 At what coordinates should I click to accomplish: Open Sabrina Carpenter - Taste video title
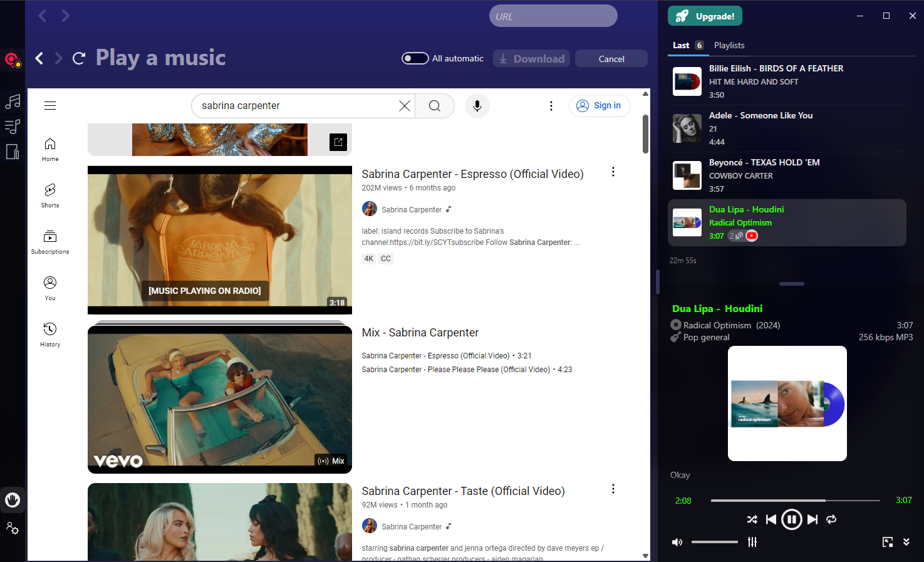coord(463,491)
